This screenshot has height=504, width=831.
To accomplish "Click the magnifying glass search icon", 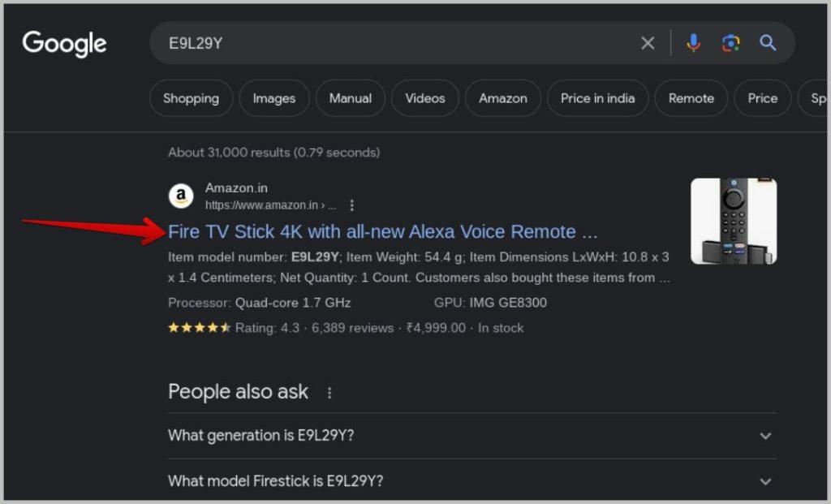I will click(x=768, y=42).
